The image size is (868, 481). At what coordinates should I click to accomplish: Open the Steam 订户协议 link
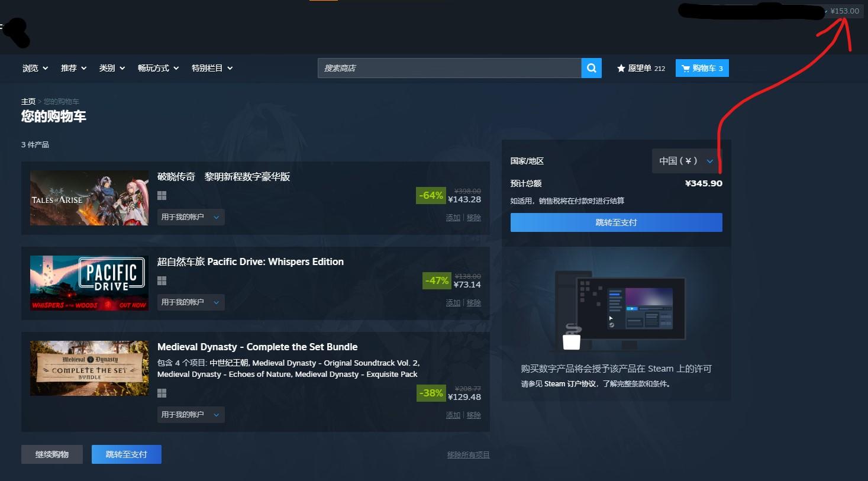(x=570, y=384)
